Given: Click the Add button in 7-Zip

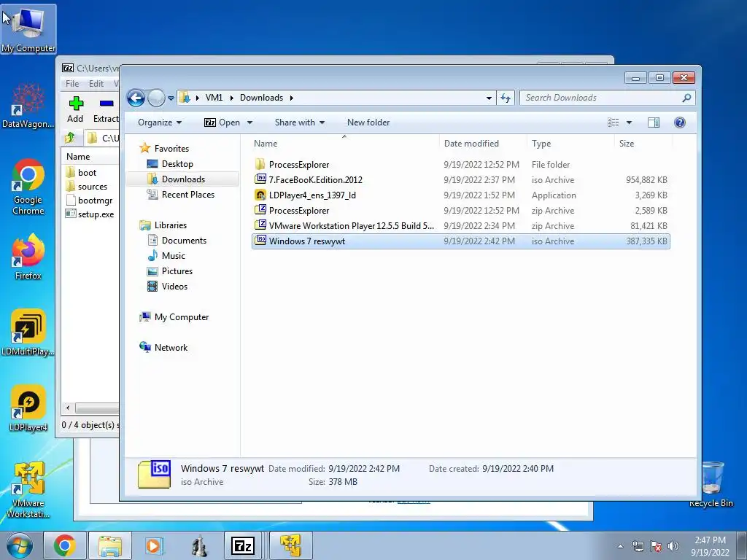Looking at the screenshot, I should click(x=75, y=109).
